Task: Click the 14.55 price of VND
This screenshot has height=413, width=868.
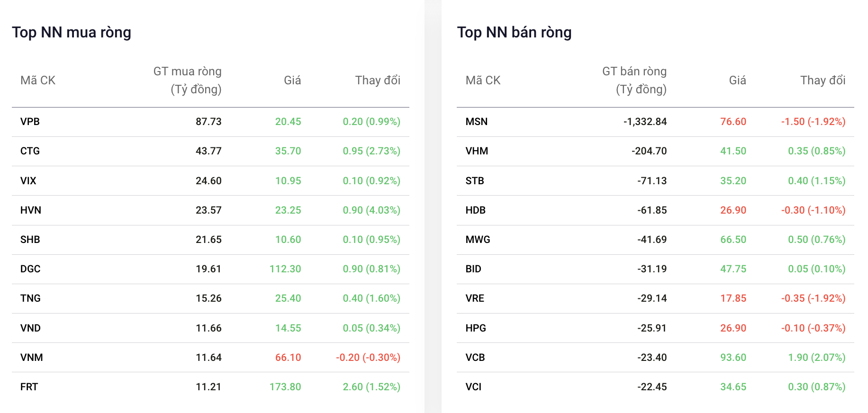Action: tap(288, 328)
